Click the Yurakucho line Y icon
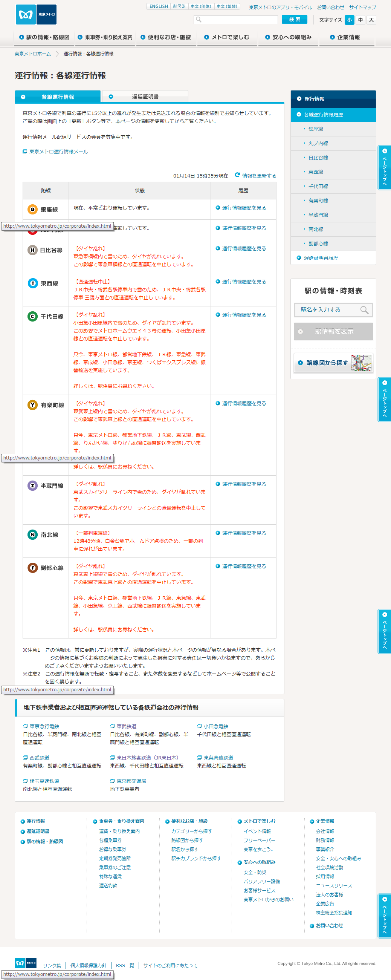Screen dimensions: 391x980 pos(32,405)
